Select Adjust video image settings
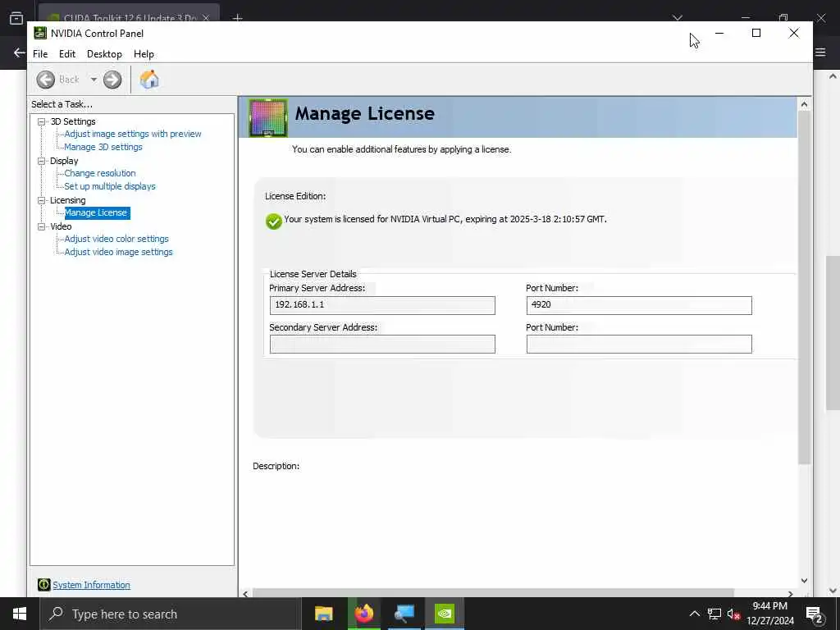Image resolution: width=840 pixels, height=630 pixels. click(x=118, y=252)
